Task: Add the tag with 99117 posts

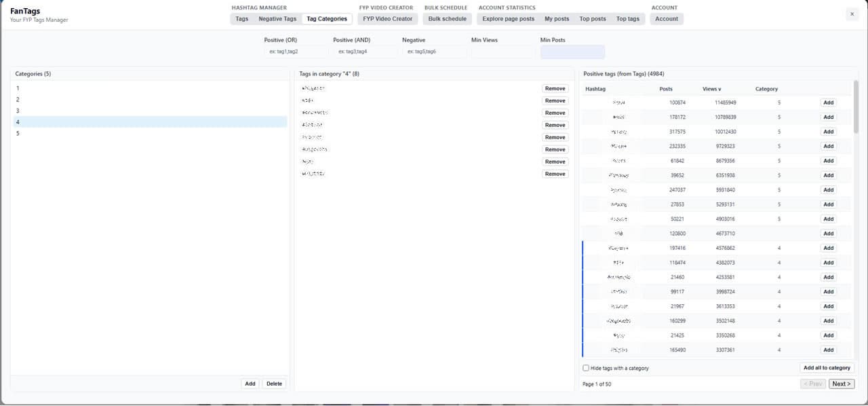Action: point(828,292)
